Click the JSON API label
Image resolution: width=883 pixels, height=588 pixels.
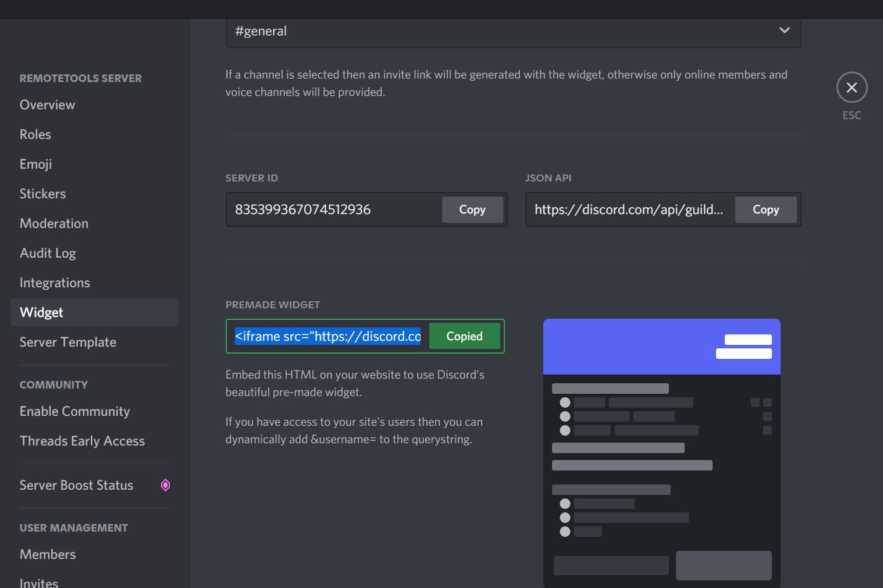(548, 178)
